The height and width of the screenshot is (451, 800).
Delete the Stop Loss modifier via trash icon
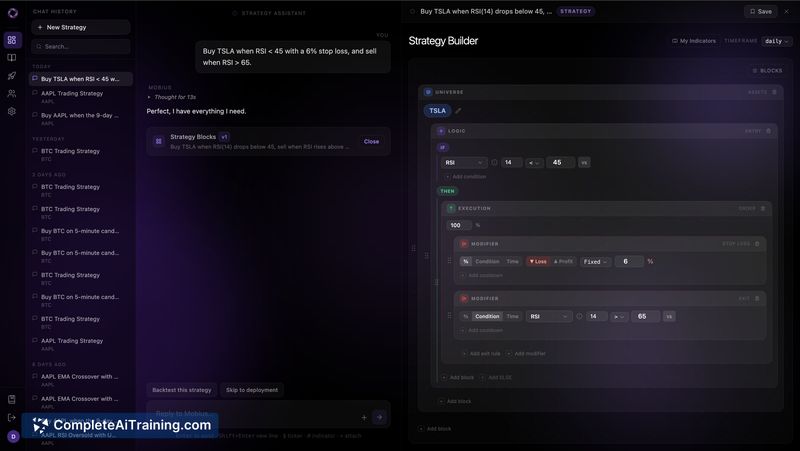757,244
